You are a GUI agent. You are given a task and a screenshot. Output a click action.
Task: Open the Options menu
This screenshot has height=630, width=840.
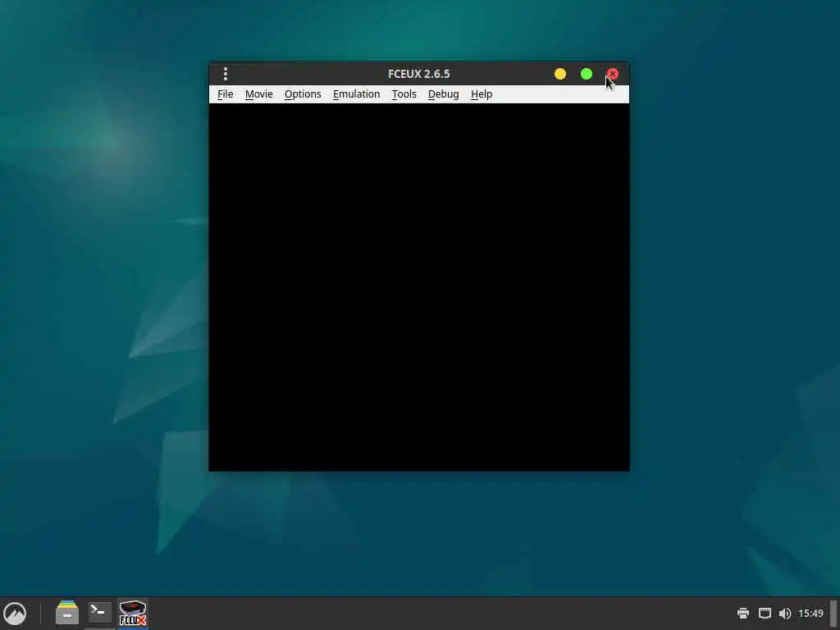click(303, 94)
